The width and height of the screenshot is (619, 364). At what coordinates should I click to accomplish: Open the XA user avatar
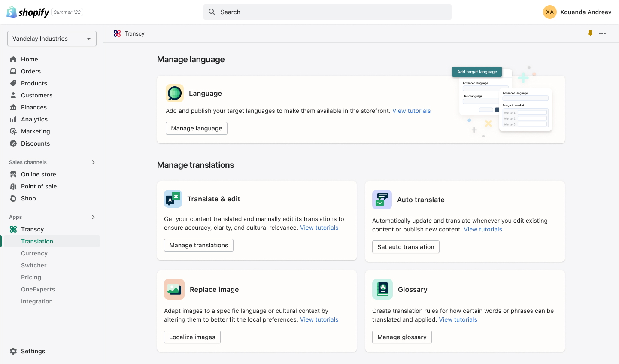pyautogui.click(x=550, y=12)
